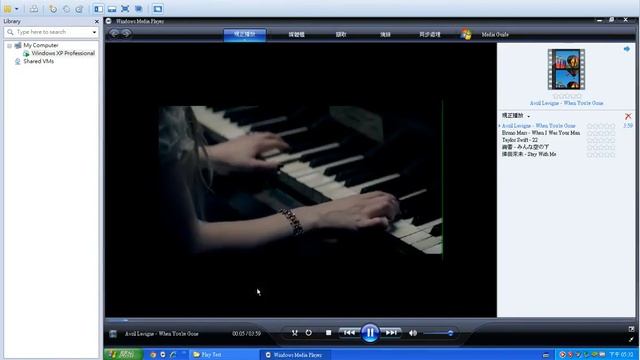Select the fourth playlist item with Japanese title
Viewport: 640px width, 360px height.
525,147
